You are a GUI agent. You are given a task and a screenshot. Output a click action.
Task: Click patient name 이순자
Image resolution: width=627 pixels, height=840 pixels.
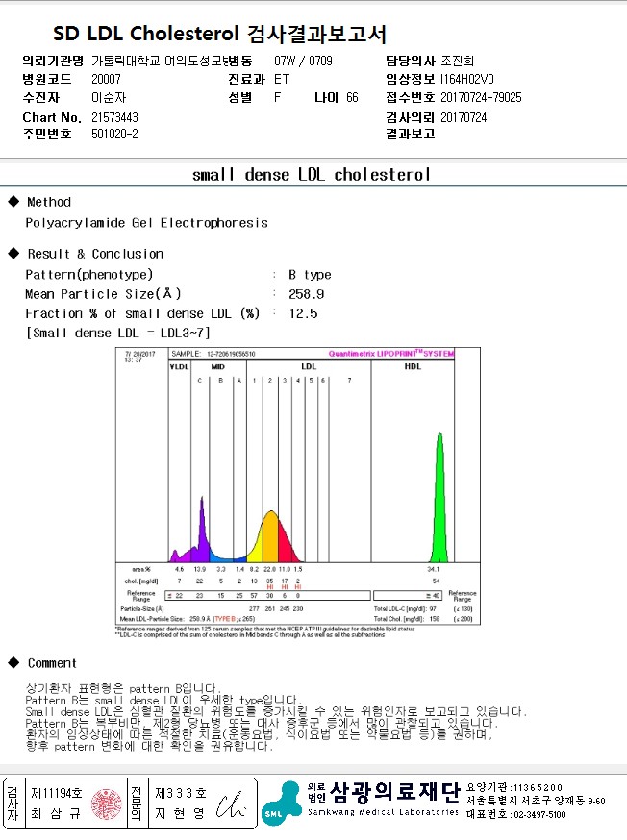point(109,97)
